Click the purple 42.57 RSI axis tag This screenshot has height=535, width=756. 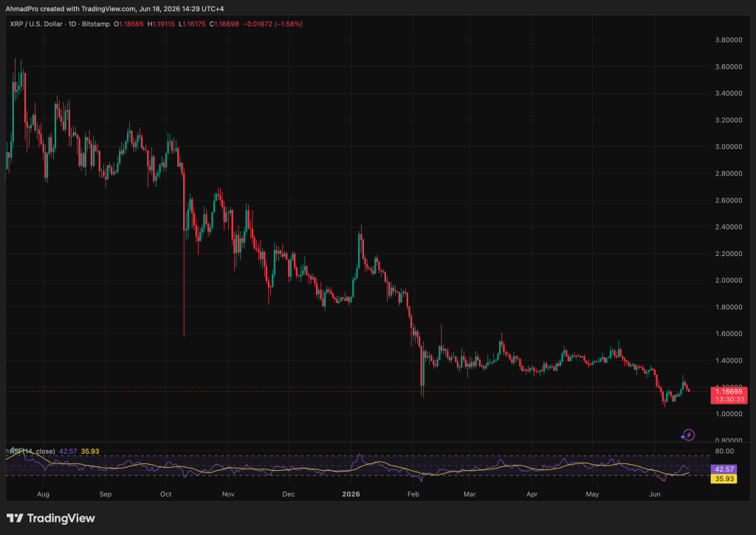(x=724, y=469)
